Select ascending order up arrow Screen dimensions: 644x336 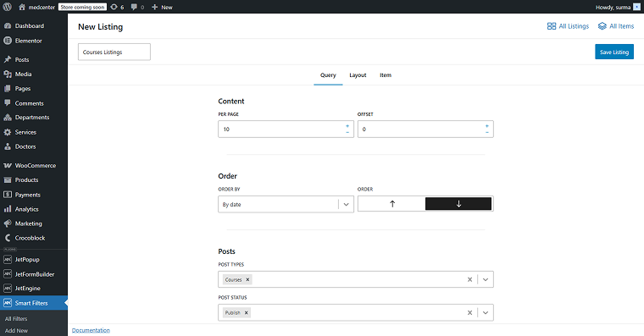click(391, 204)
